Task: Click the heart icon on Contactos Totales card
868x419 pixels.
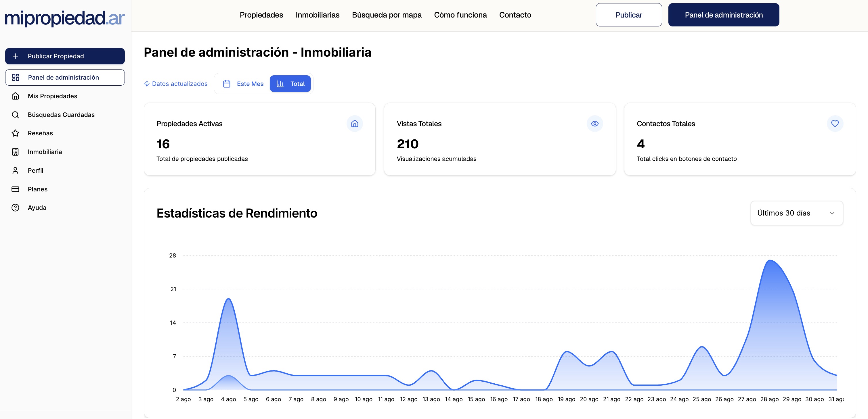Action: pos(835,124)
